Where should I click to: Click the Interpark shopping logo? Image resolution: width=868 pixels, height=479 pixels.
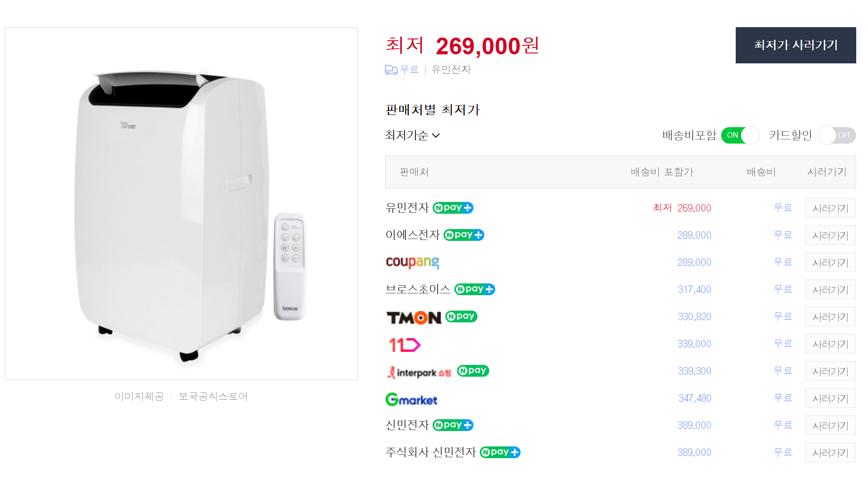[419, 373]
